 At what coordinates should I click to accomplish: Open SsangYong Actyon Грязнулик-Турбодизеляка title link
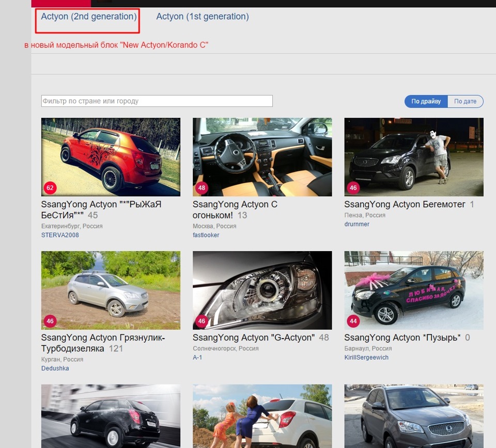click(103, 343)
